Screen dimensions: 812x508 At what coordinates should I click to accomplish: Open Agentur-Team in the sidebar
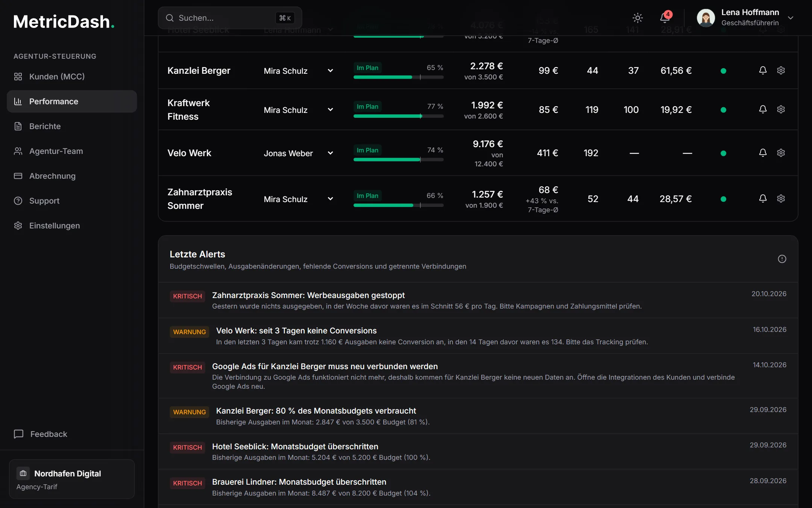(x=72, y=151)
